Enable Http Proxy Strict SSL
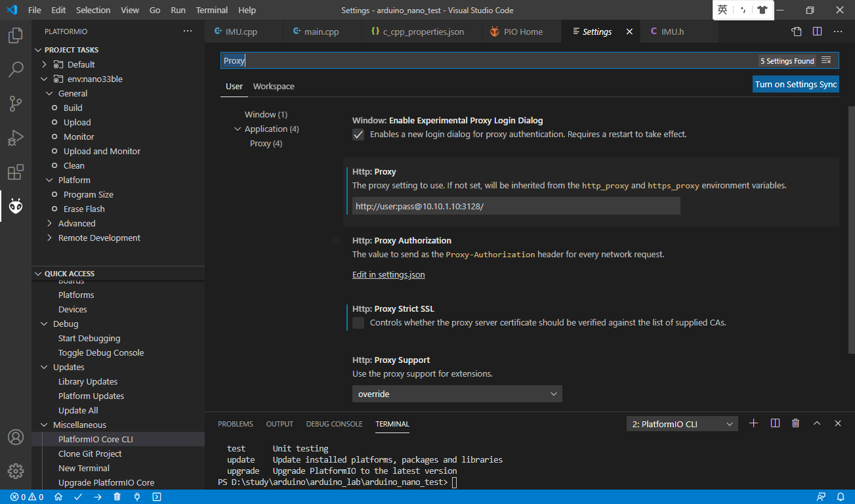 [358, 322]
